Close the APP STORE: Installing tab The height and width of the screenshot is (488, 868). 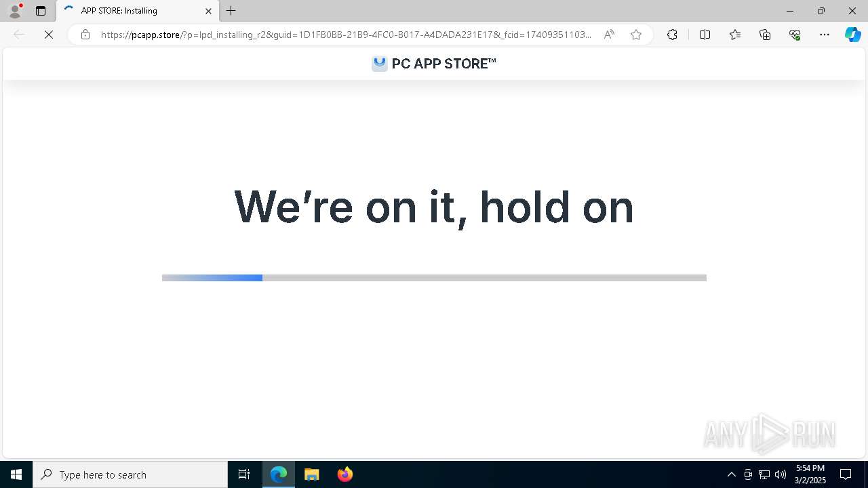(x=208, y=11)
